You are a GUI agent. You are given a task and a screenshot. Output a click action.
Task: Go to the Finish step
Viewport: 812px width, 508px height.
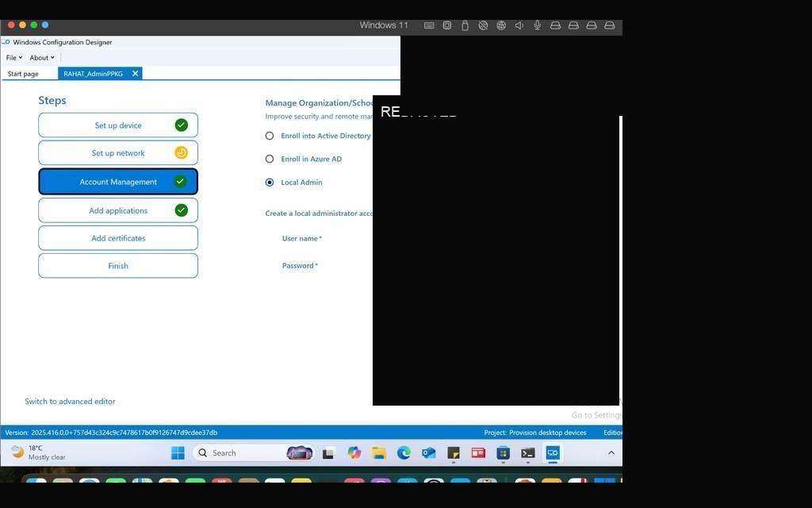[x=118, y=265]
